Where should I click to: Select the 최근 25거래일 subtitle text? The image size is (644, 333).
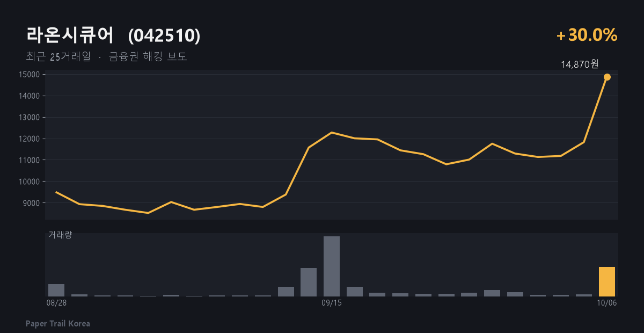click(x=58, y=56)
